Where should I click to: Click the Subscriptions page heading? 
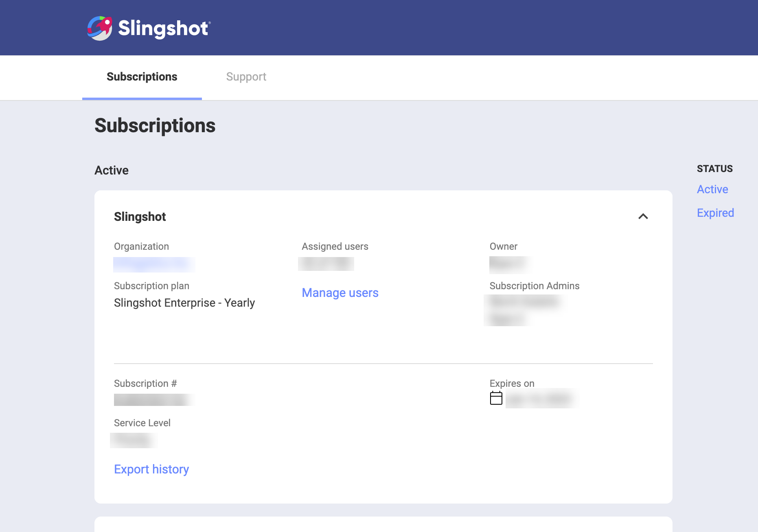click(x=155, y=126)
